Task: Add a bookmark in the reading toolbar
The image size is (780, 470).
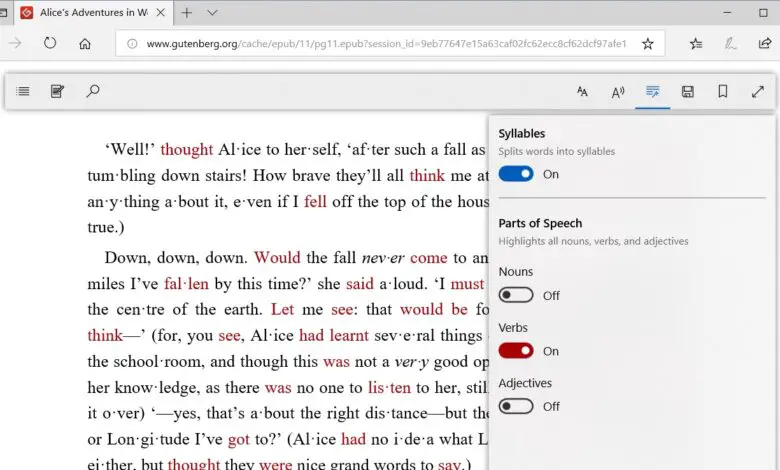Action: (x=723, y=92)
